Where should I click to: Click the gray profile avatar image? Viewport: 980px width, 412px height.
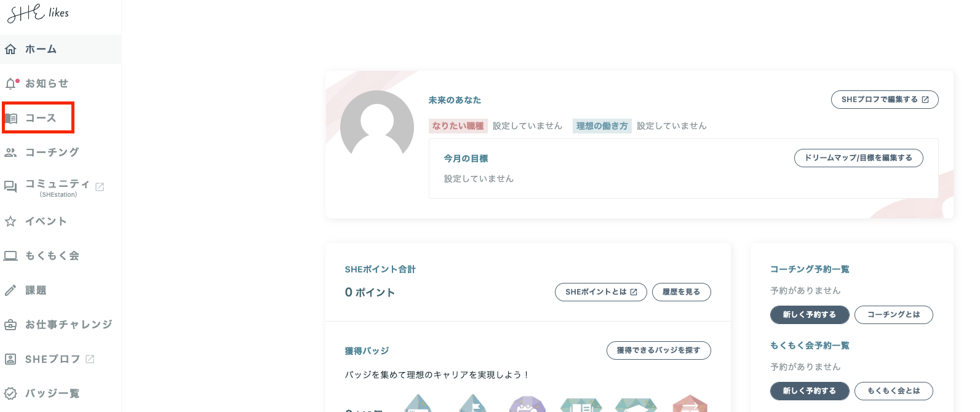377,126
